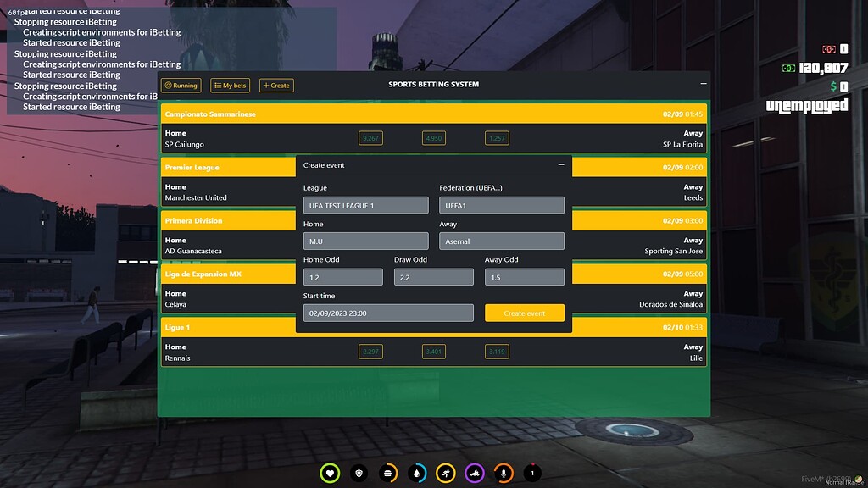Switch to the My bets view
The width and height of the screenshot is (868, 488).
tap(230, 85)
